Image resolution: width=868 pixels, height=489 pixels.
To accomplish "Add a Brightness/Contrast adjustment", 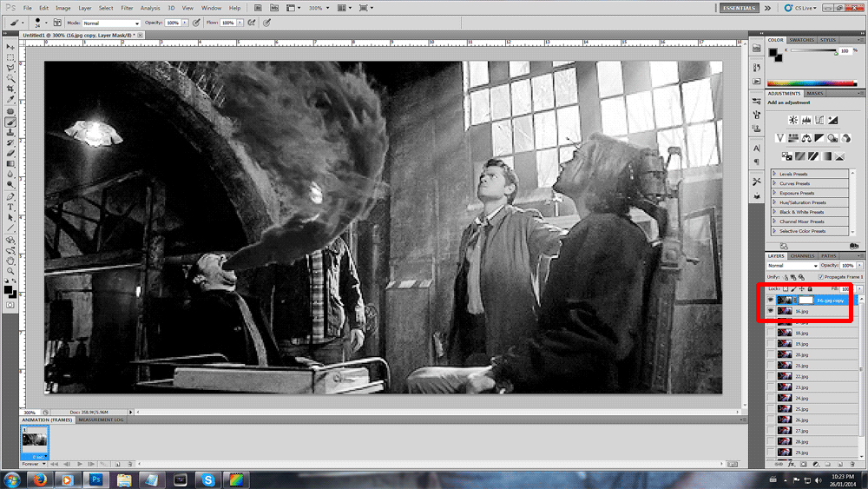I will pos(792,120).
